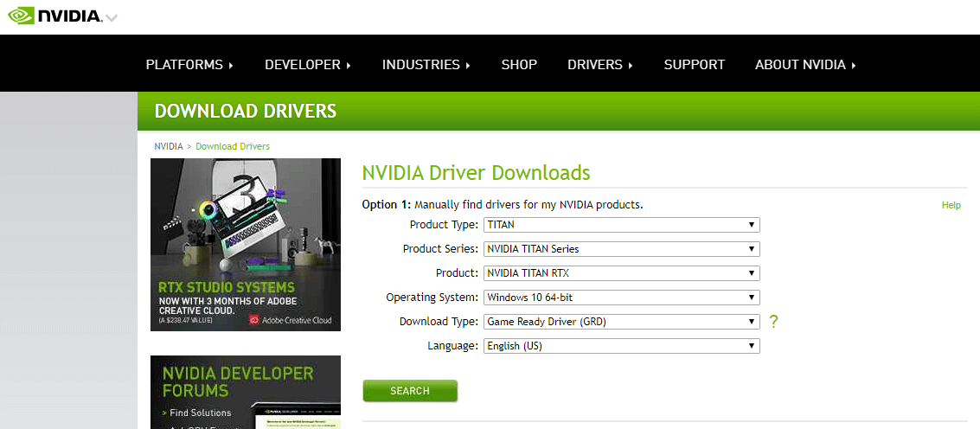Screen dimensions: 980x429
Task: Click the Download Drivers breadcrumb
Action: [x=233, y=146]
